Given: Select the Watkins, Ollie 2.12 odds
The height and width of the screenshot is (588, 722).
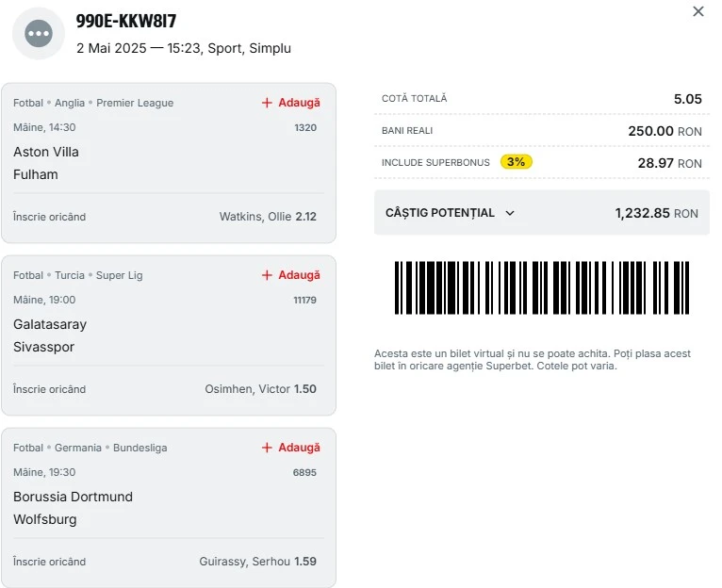Looking at the screenshot, I should [268, 217].
